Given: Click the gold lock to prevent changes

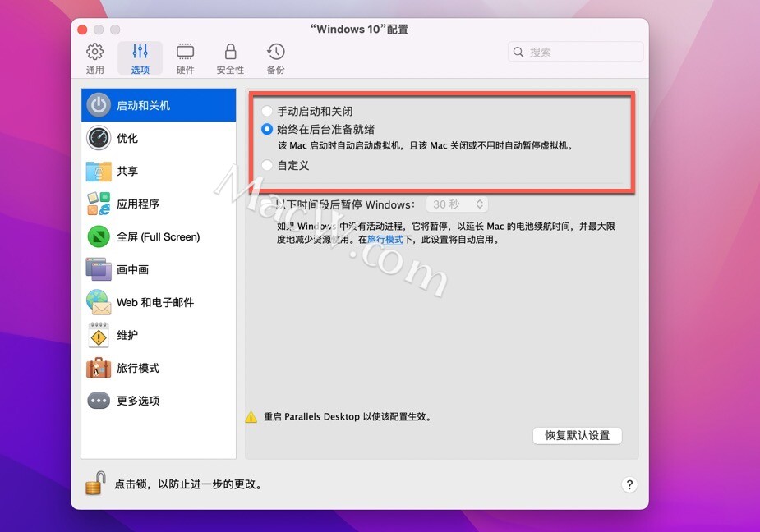Looking at the screenshot, I should [95, 483].
